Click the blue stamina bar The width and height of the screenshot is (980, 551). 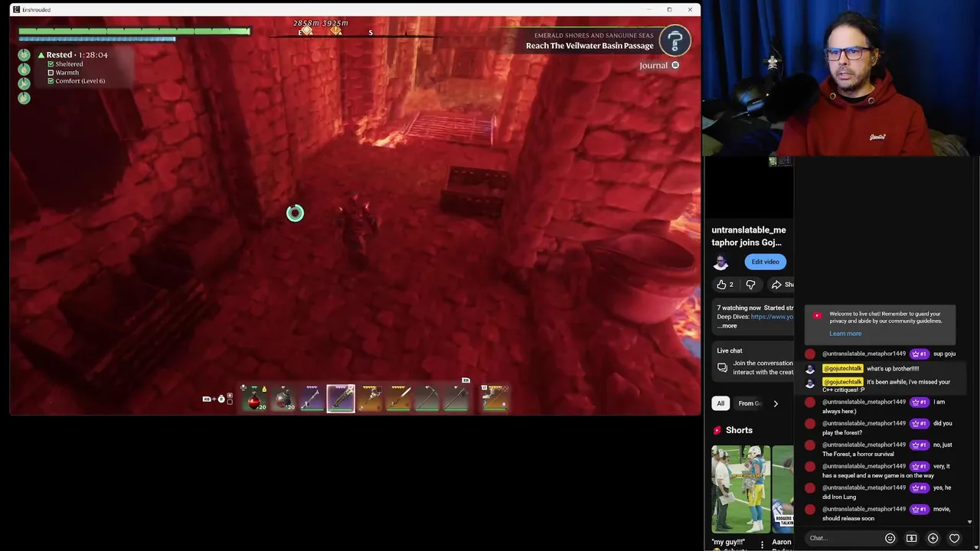[97, 38]
